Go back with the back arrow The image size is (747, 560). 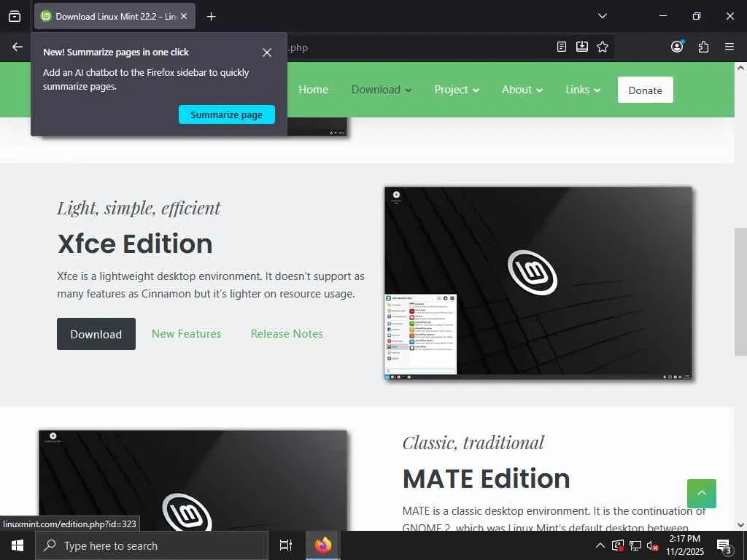(18, 47)
